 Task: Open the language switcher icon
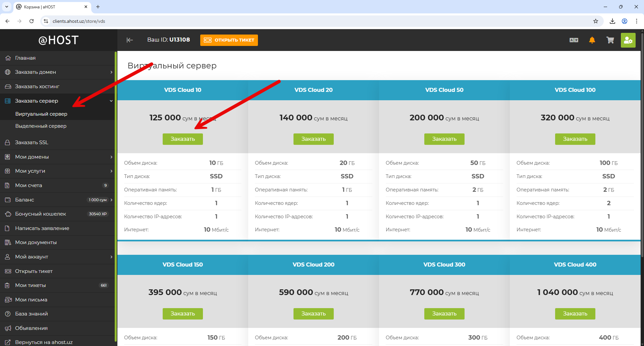pyautogui.click(x=574, y=40)
